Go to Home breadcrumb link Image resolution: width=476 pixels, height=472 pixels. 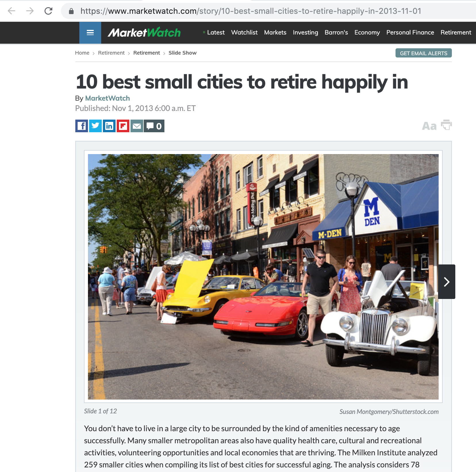[82, 53]
